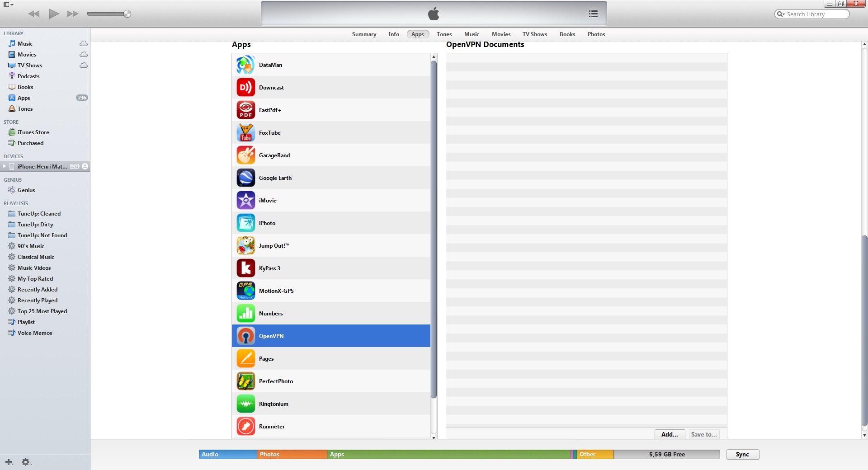This screenshot has width=868, height=470.
Task: Click the GarageBand app icon
Action: pyautogui.click(x=245, y=155)
